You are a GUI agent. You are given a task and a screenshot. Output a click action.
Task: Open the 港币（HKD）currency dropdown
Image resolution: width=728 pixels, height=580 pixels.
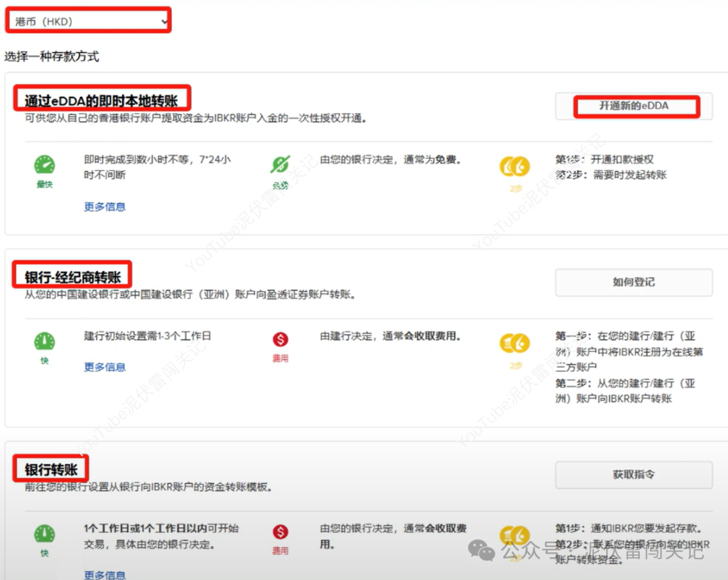(88, 20)
